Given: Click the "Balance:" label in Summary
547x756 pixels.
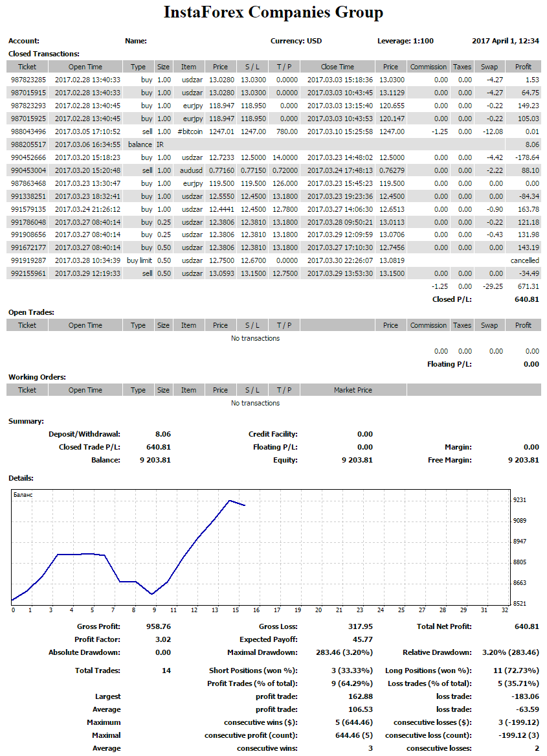Looking at the screenshot, I should pyautogui.click(x=106, y=461).
